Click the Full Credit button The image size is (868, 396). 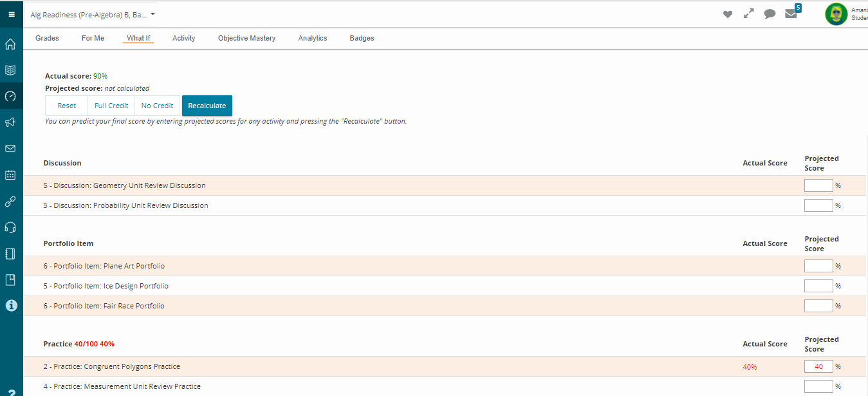111,105
